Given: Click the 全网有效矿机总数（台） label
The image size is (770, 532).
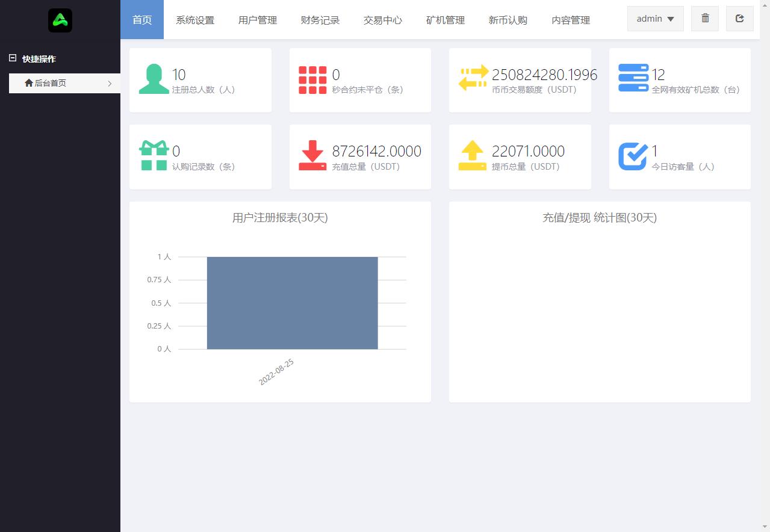Looking at the screenshot, I should (696, 90).
